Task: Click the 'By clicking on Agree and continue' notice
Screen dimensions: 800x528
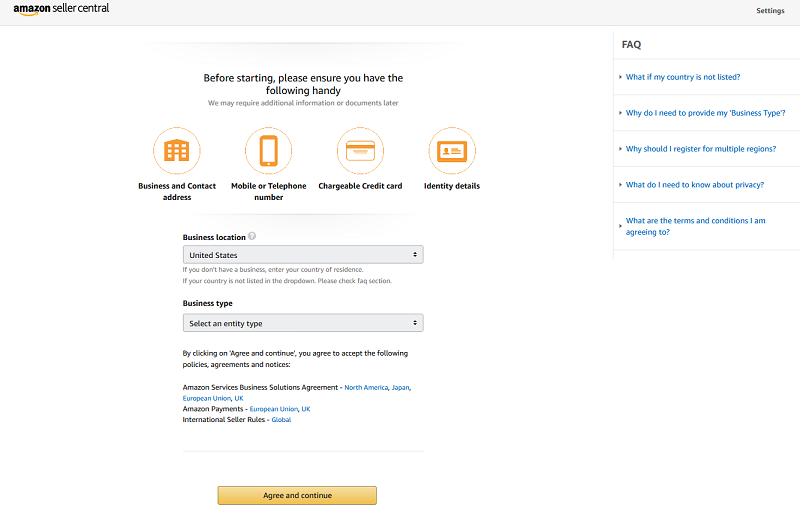Action: [295, 359]
